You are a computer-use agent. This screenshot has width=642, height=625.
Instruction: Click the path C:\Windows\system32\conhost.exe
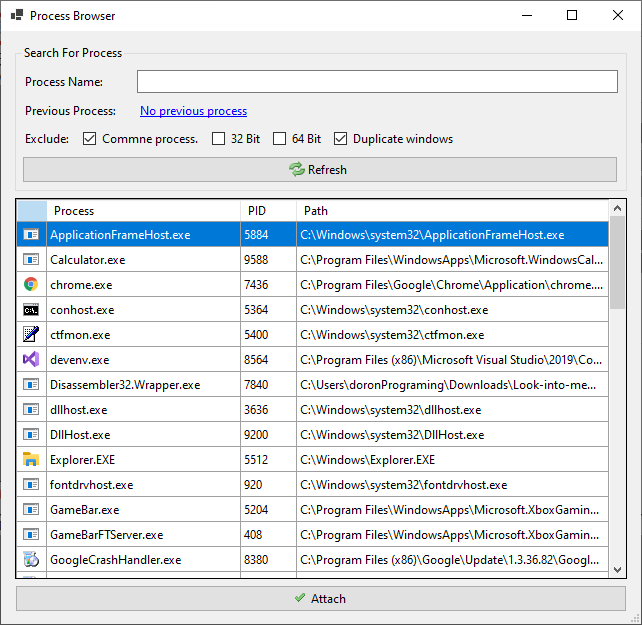click(x=394, y=310)
